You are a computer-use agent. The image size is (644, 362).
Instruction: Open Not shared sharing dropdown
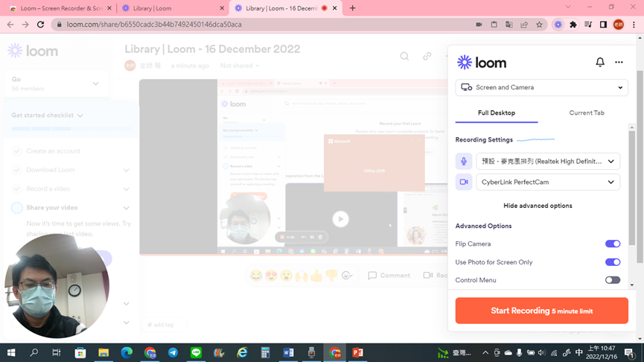[x=240, y=66]
